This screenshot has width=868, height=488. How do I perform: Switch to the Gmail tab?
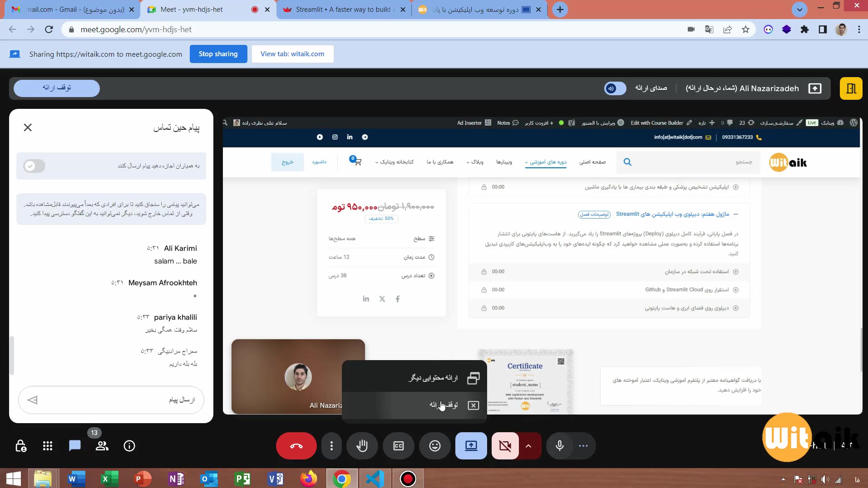(71, 10)
